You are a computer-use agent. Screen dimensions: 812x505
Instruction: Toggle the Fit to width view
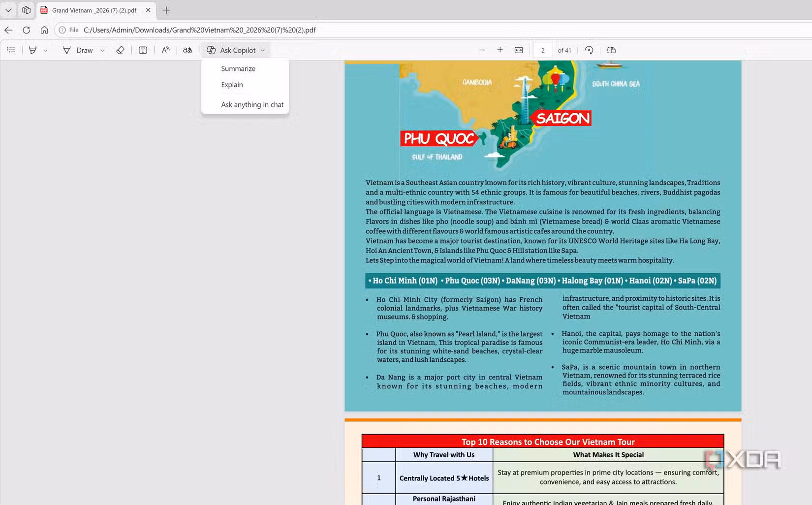click(x=519, y=50)
